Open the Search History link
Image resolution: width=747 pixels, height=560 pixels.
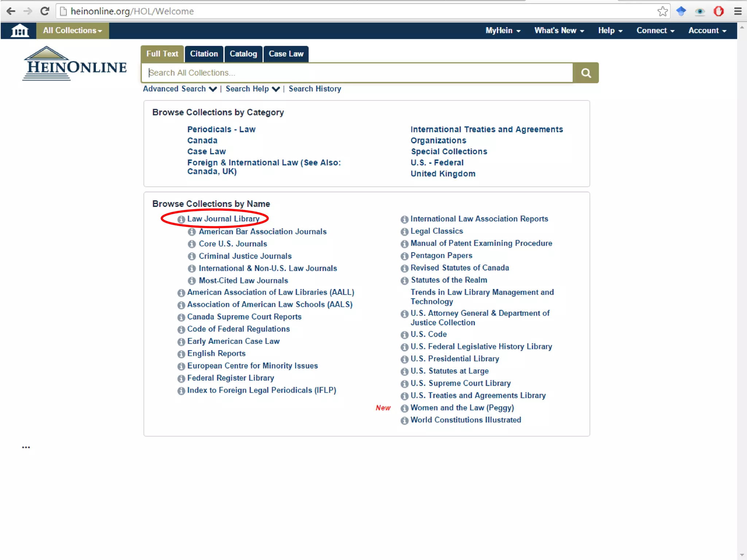tap(315, 89)
